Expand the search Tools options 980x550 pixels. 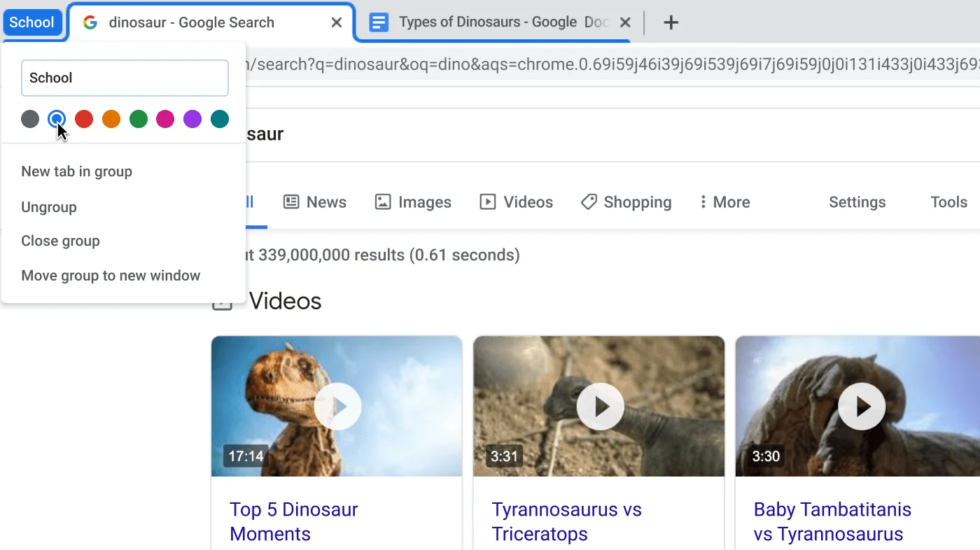point(948,202)
